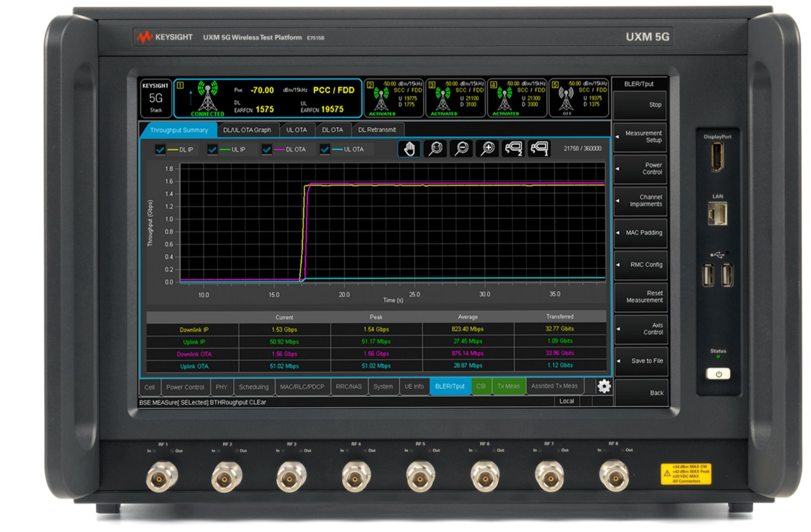Open the System tab
811x532 pixels.
click(383, 386)
